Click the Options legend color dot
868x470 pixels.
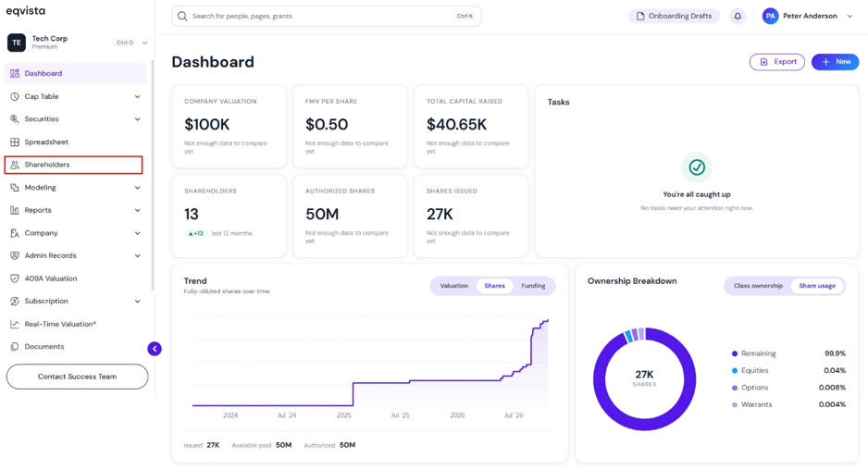735,388
